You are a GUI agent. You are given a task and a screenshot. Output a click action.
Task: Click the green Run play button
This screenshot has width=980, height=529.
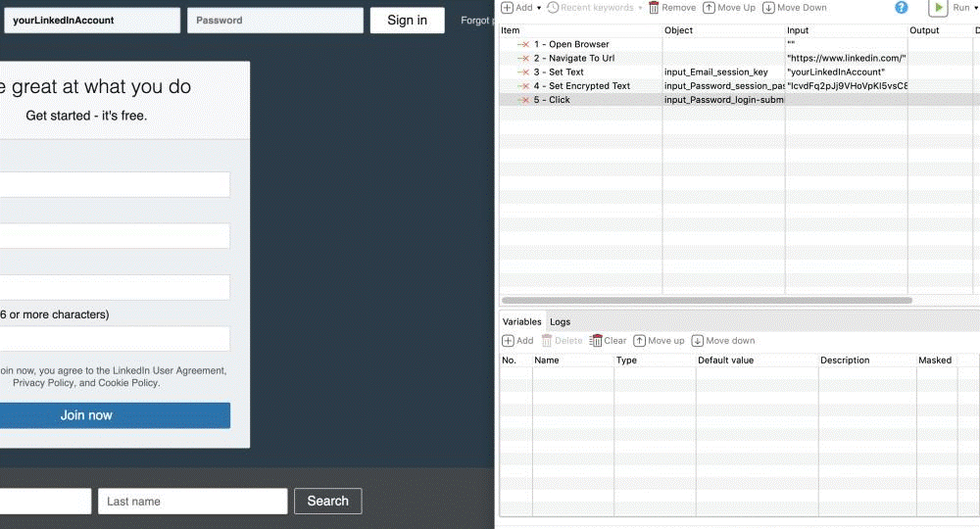click(938, 8)
